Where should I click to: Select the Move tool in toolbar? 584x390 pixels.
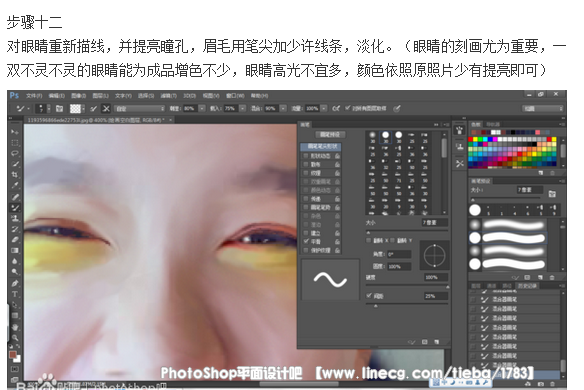tap(15, 132)
